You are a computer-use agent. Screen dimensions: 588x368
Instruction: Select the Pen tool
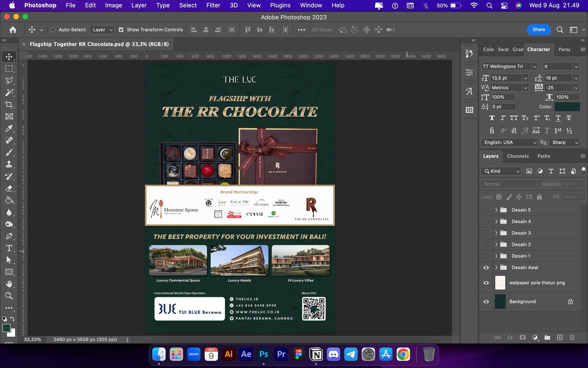tap(9, 236)
